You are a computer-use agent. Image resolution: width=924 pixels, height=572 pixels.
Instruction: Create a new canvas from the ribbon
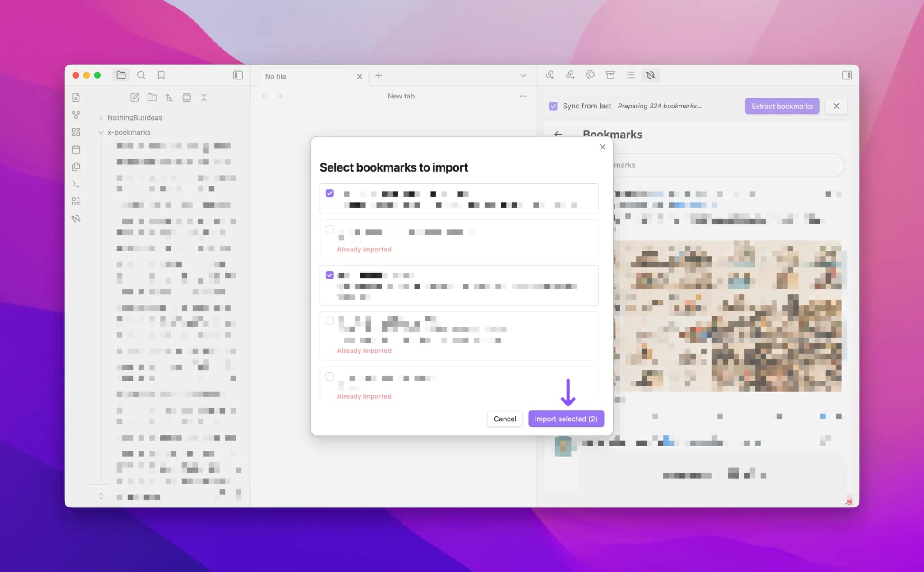pyautogui.click(x=76, y=132)
